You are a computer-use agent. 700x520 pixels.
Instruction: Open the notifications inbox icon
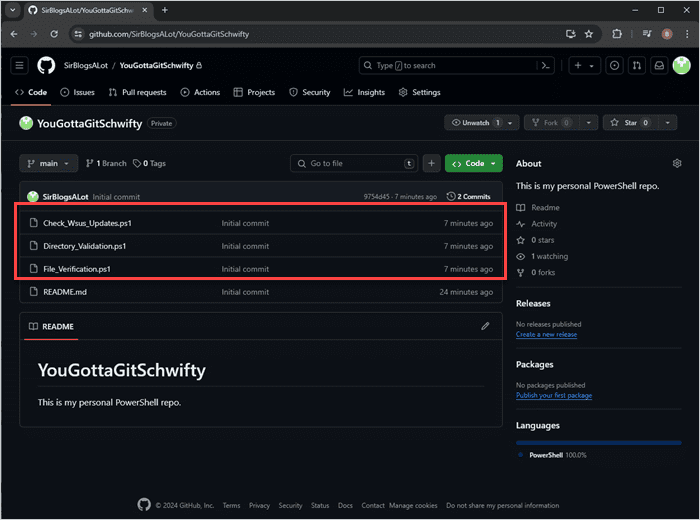pyautogui.click(x=659, y=66)
